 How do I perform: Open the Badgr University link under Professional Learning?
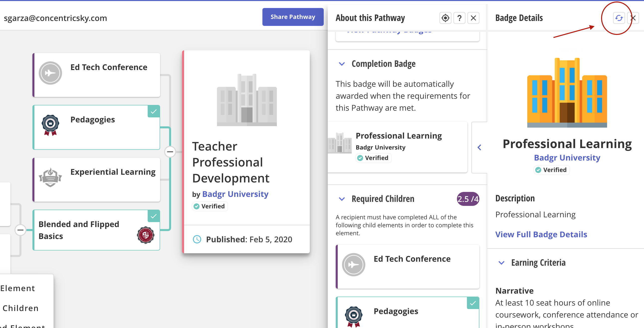[567, 158]
